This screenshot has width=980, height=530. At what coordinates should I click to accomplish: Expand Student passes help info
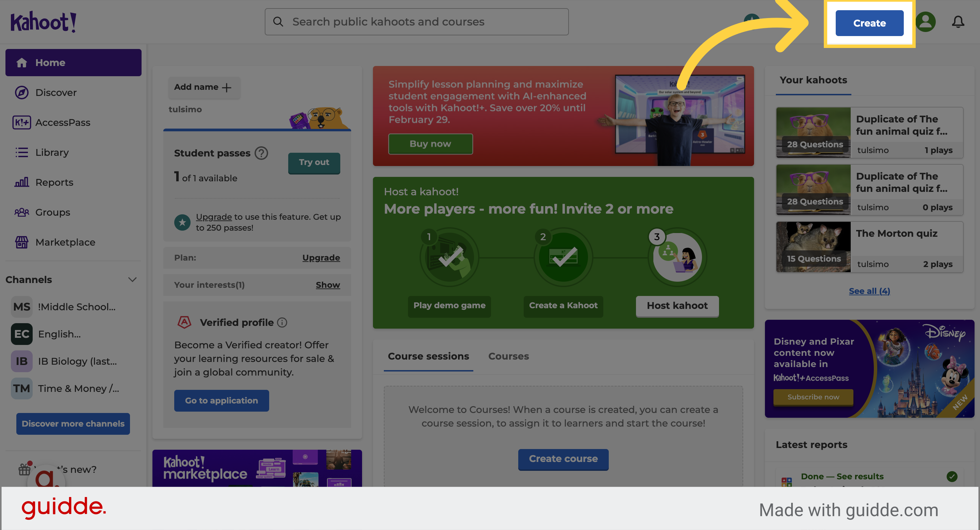(x=261, y=153)
